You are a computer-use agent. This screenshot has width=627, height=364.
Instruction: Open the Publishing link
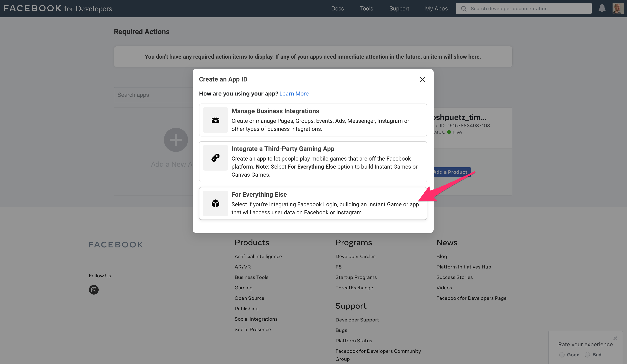pyautogui.click(x=247, y=309)
